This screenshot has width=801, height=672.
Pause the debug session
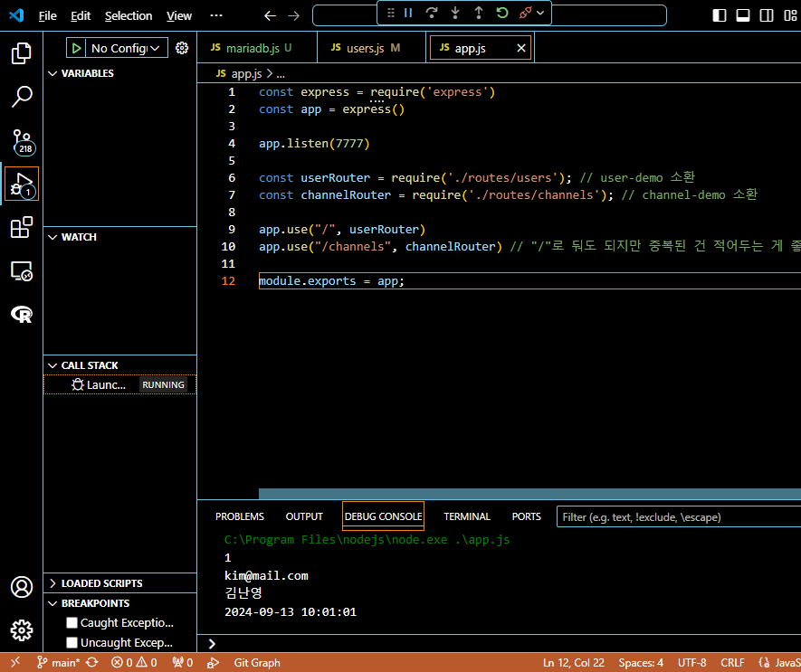point(408,13)
